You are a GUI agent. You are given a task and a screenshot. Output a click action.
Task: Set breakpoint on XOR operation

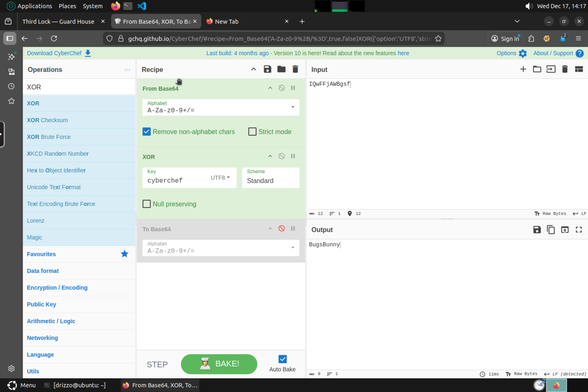pos(293,156)
